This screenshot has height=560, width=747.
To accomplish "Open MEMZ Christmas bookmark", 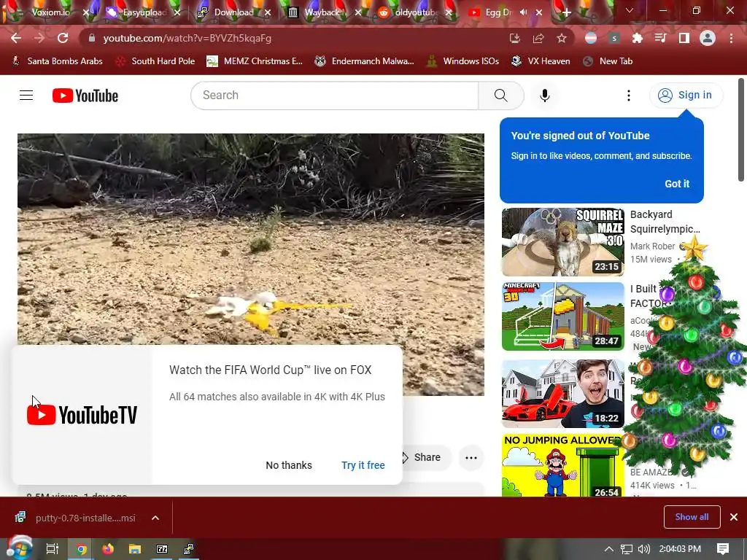I will (x=255, y=61).
